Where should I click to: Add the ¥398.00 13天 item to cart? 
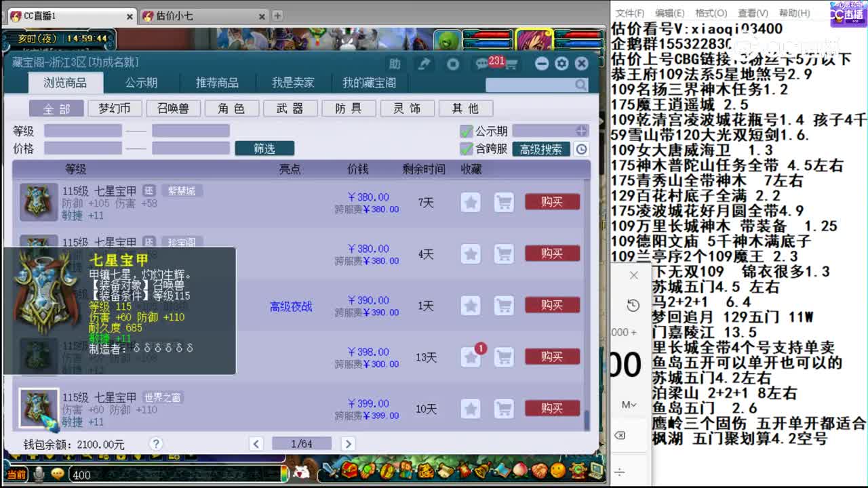click(x=504, y=357)
